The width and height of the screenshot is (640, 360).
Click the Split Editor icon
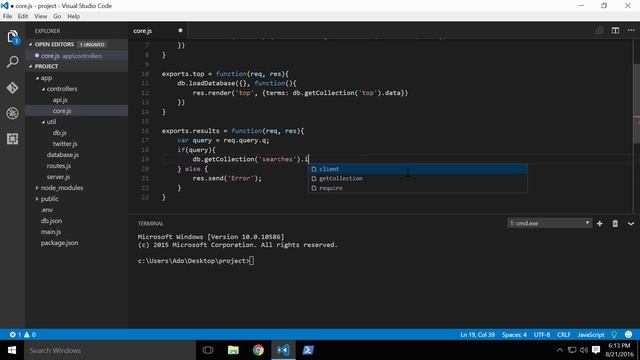click(x=615, y=31)
